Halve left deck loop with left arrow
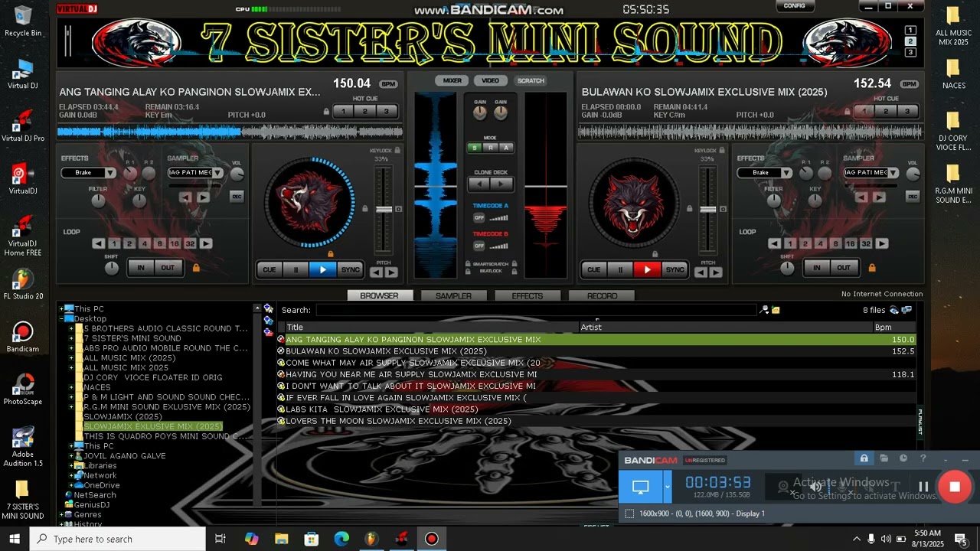The height and width of the screenshot is (551, 980). pyautogui.click(x=99, y=243)
